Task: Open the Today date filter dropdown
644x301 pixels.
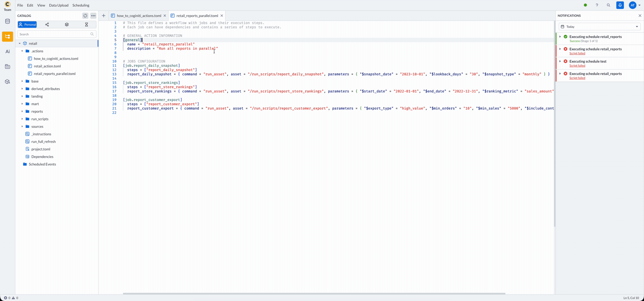Action: pos(600,27)
